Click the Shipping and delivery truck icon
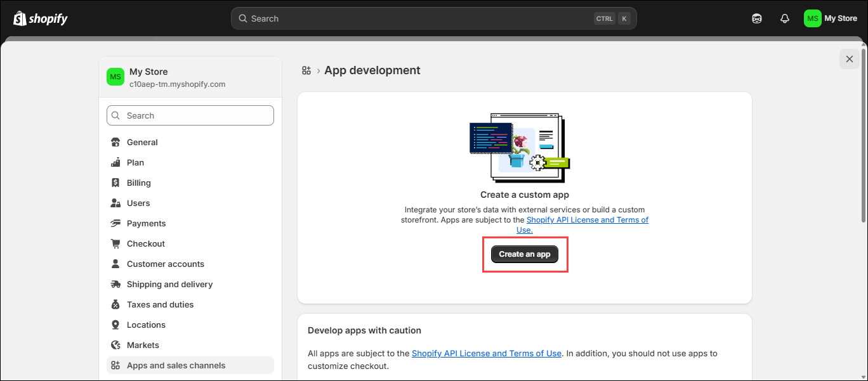This screenshot has height=381, width=868. [x=115, y=284]
